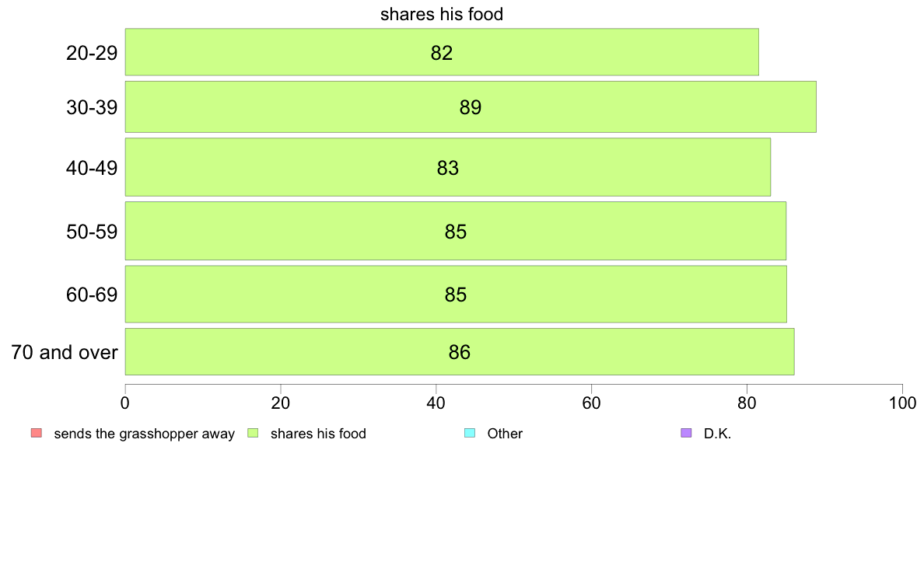The height and width of the screenshot is (572, 924).
Task: Click the 'shares his food' chart title
Action: click(441, 14)
